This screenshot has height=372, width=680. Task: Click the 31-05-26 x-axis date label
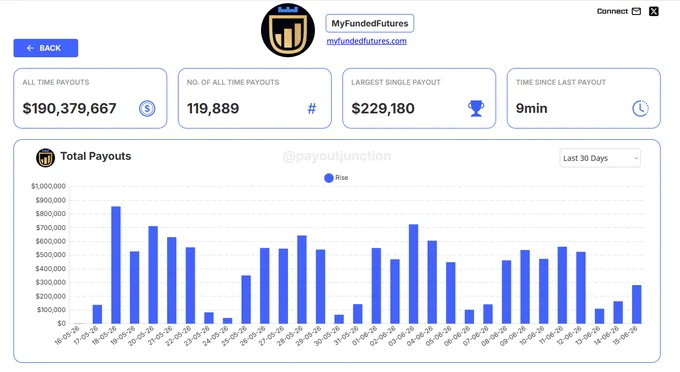tap(347, 336)
